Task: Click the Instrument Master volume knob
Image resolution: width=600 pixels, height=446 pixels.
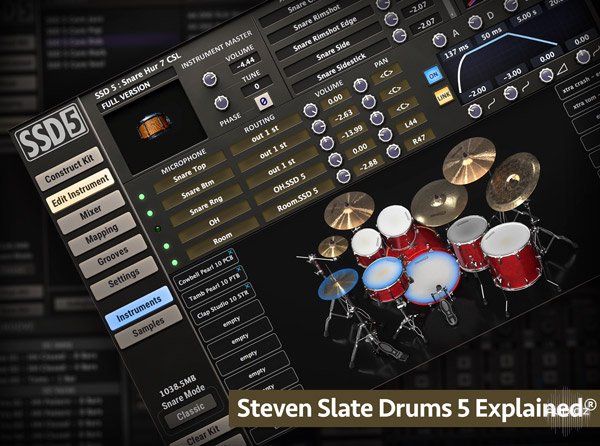Action: pyautogui.click(x=209, y=79)
